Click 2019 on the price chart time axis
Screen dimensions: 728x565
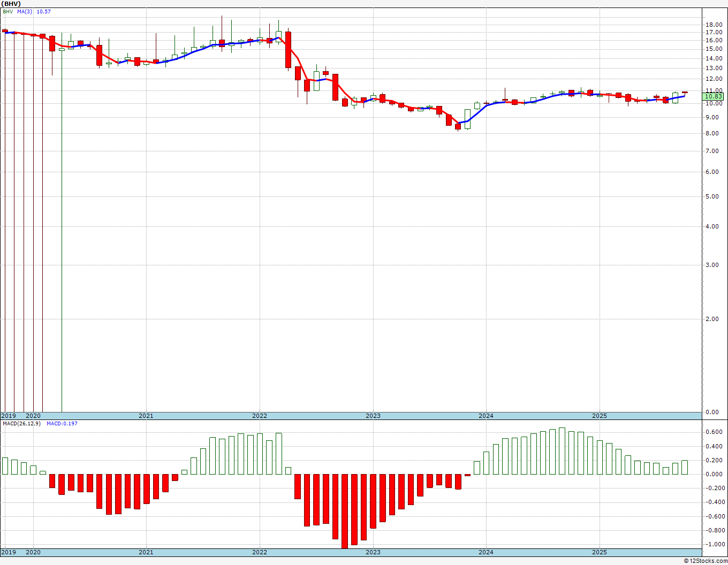(x=8, y=416)
